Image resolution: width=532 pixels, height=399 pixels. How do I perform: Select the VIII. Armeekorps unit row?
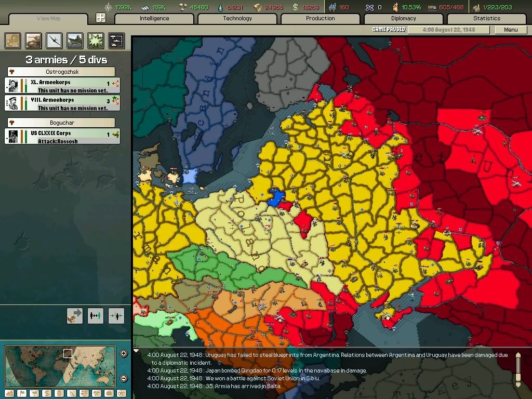click(x=62, y=103)
